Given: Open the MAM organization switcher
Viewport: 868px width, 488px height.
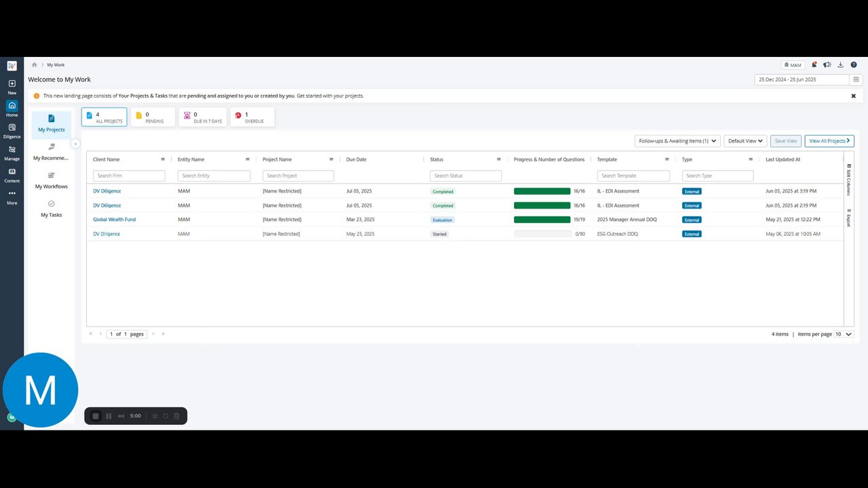Looking at the screenshot, I should tap(793, 65).
